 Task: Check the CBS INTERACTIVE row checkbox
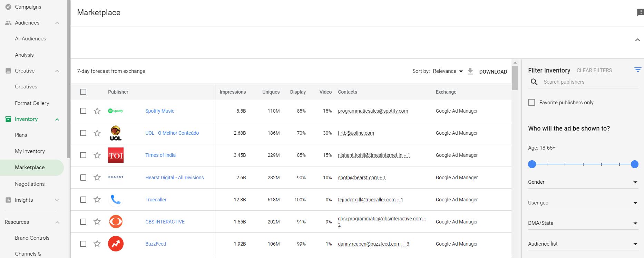pos(83,222)
